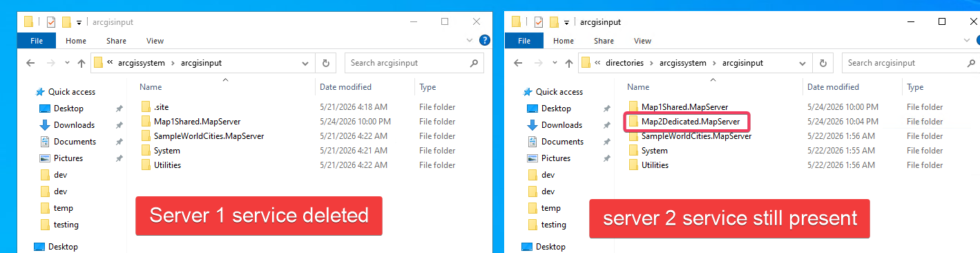The height and width of the screenshot is (253, 980).
Task: Open Share tab in right Explorer window
Action: pyautogui.click(x=604, y=41)
